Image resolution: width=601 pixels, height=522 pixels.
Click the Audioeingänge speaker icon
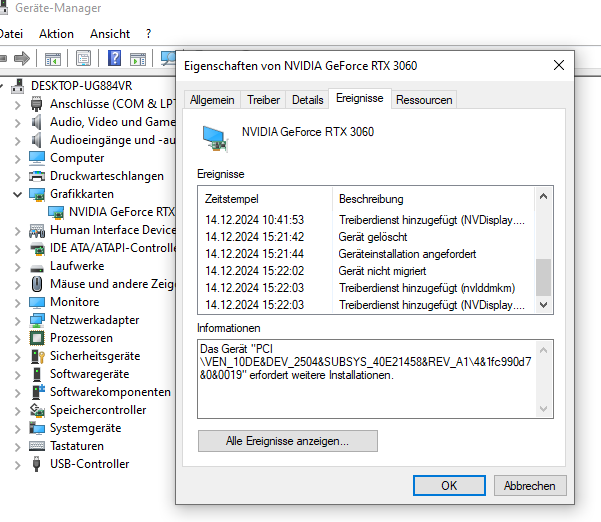[36, 140]
